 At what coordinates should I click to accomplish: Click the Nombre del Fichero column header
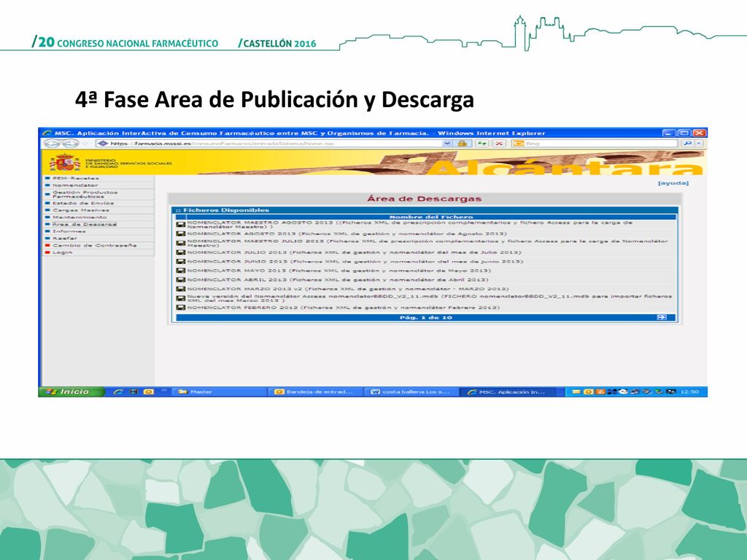[431, 217]
